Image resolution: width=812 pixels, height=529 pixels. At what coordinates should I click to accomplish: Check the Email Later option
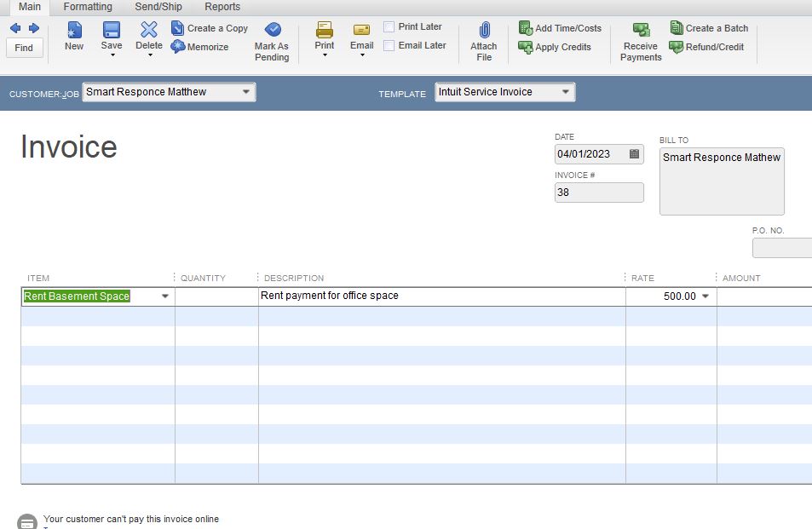[x=389, y=45]
